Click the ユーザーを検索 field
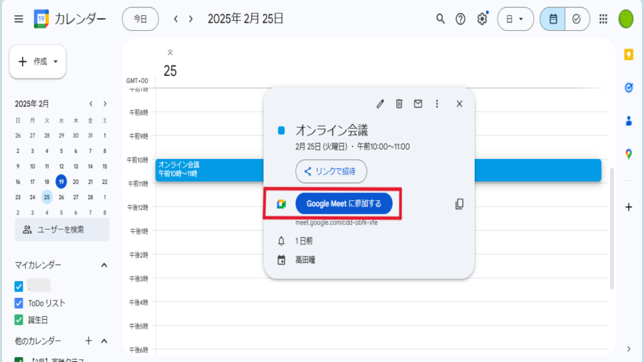This screenshot has width=644, height=362. coord(62,229)
